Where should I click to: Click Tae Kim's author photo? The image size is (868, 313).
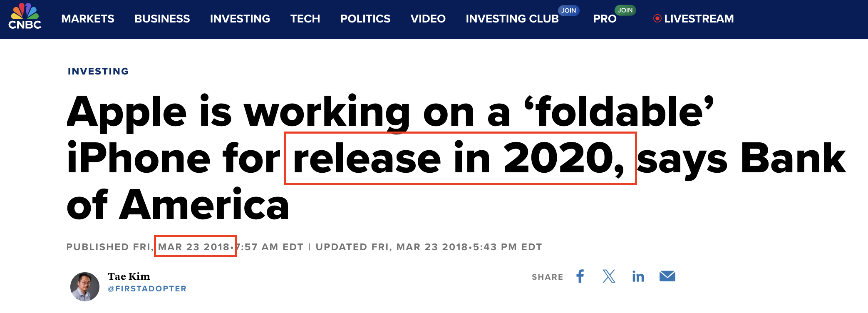tap(85, 286)
